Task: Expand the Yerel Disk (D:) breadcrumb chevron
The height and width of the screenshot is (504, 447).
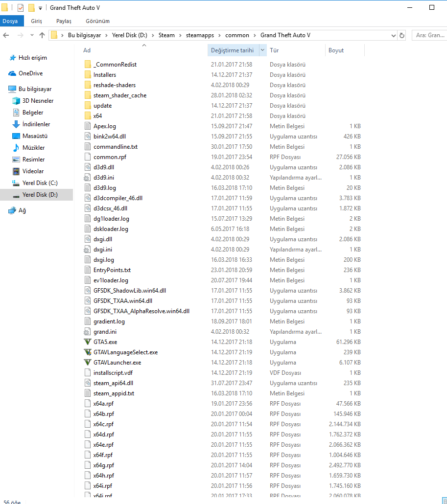Action: pyautogui.click(x=153, y=35)
